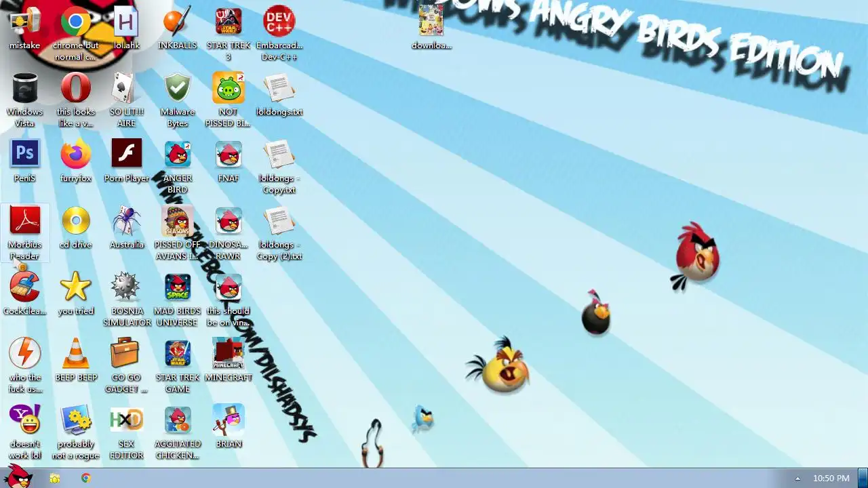The width and height of the screenshot is (868, 488).
Task: Select the loldongs.txt file
Action: click(x=279, y=95)
